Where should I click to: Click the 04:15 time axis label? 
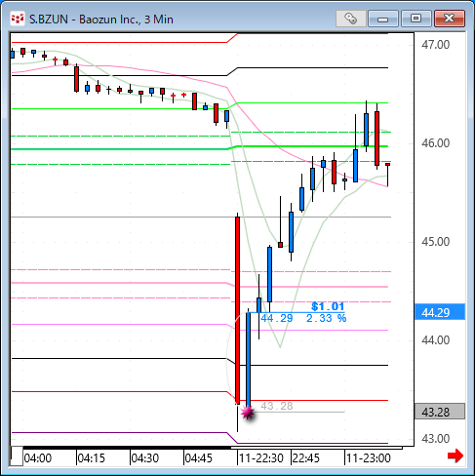tap(92, 458)
